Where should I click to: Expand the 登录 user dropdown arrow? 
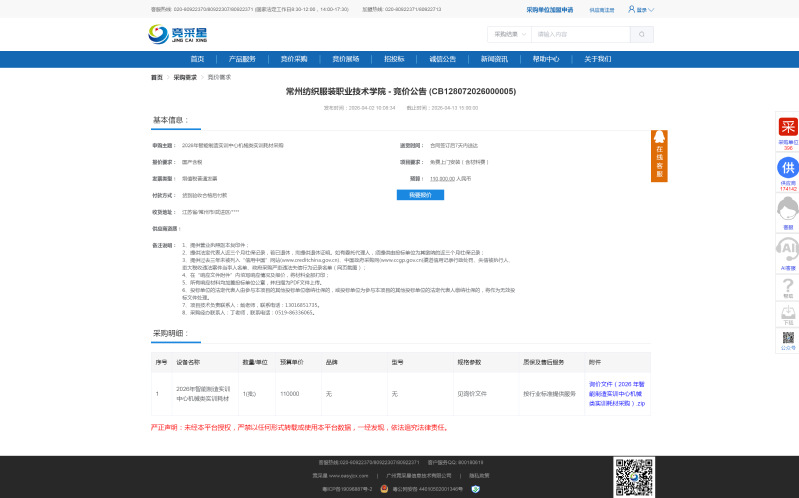coord(652,9)
